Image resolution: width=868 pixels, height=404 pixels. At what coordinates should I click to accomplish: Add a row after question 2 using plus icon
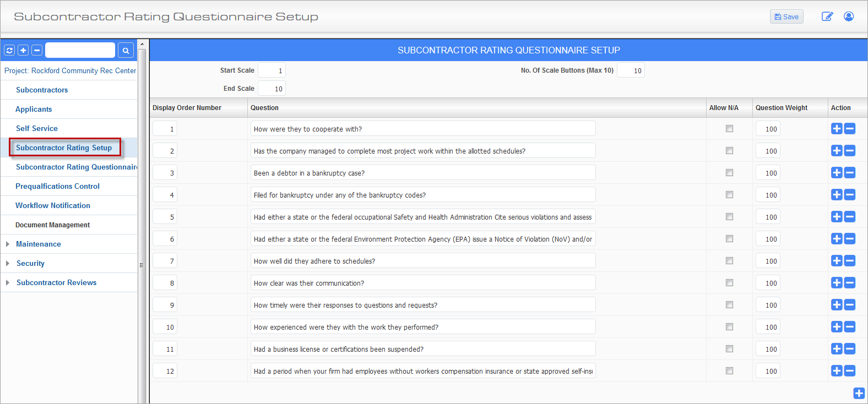click(x=837, y=151)
